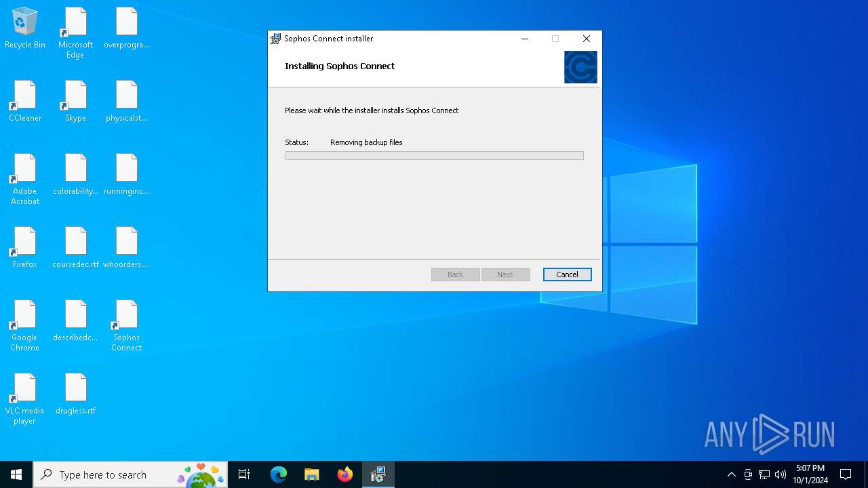Cancel the Sophos Connect installation

tap(567, 274)
